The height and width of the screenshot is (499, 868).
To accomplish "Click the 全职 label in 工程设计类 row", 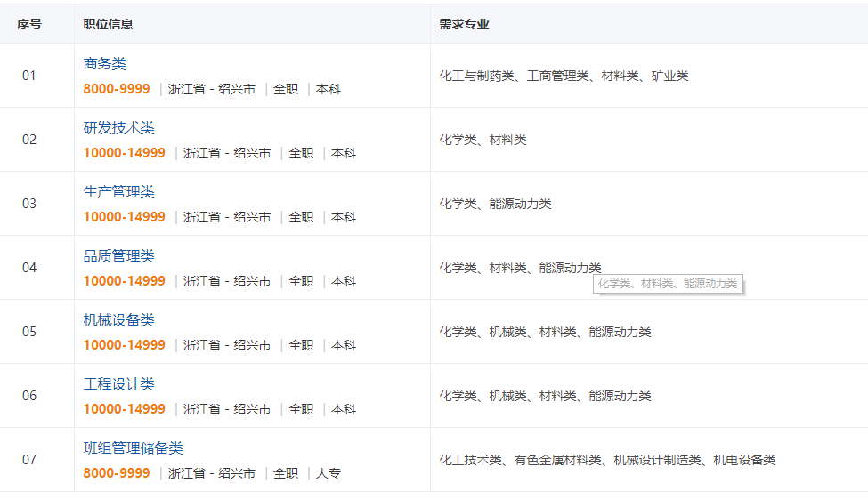I will click(301, 409).
